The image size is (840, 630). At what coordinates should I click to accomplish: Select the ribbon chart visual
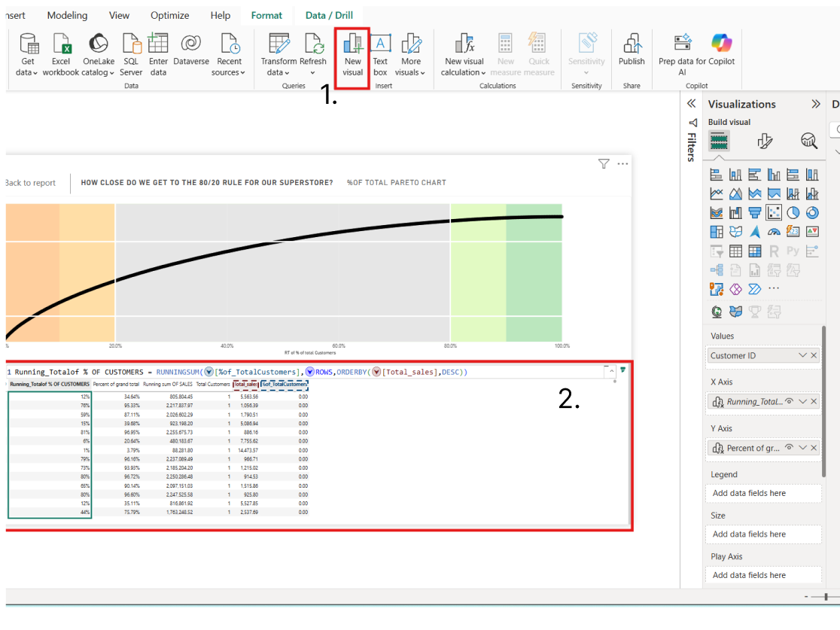(x=717, y=213)
